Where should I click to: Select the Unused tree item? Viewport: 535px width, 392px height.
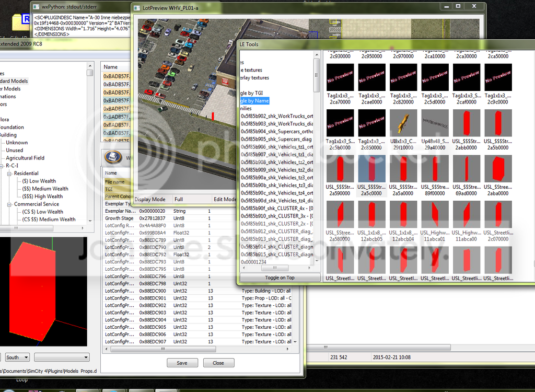click(x=14, y=150)
